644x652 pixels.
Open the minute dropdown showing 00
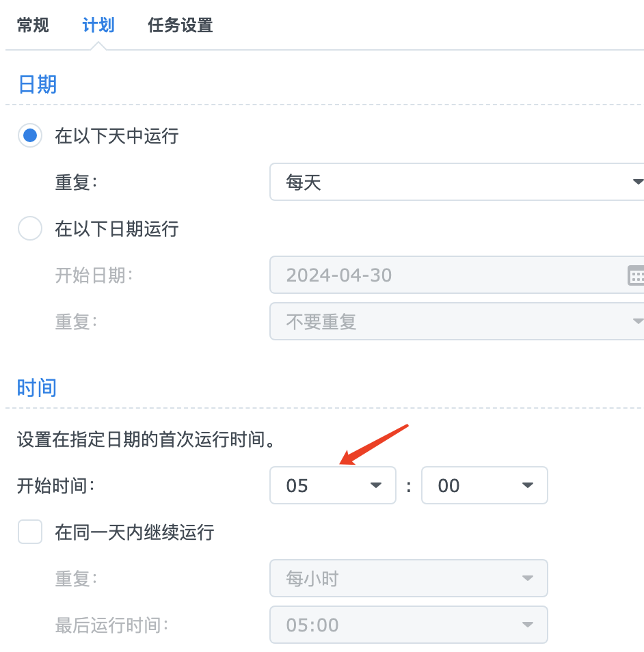tap(485, 485)
